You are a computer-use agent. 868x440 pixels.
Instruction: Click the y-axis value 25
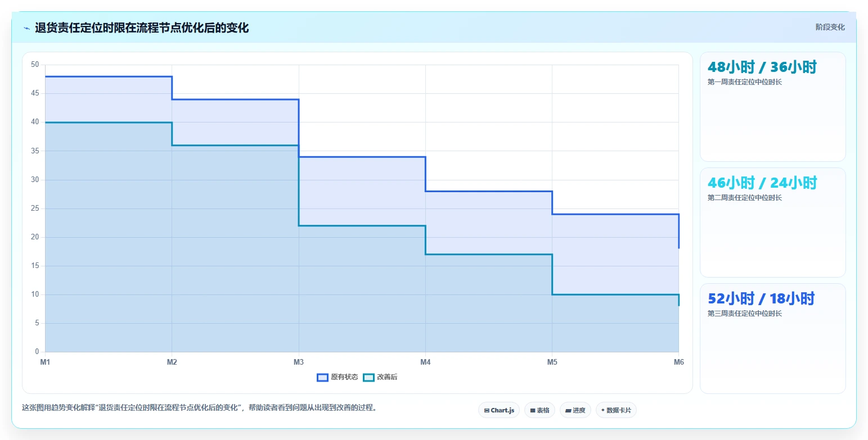pos(35,208)
